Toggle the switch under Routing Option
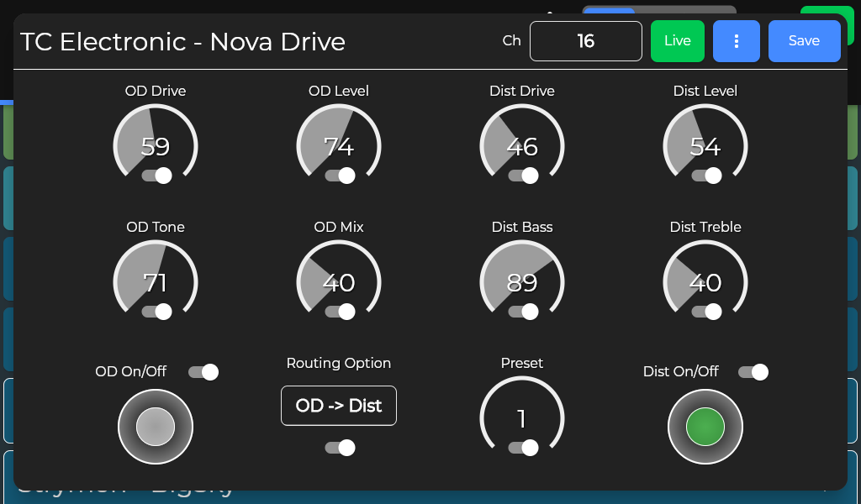The height and width of the screenshot is (504, 861). [x=340, y=448]
